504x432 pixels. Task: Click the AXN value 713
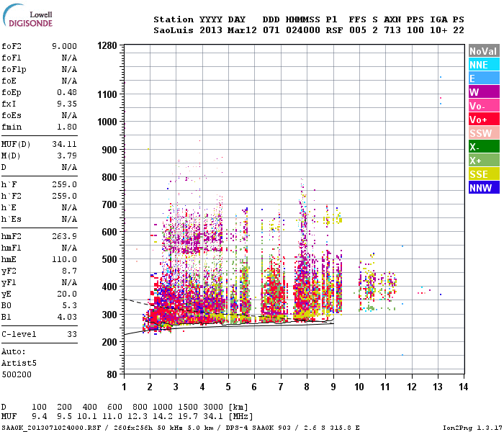[x=392, y=30]
